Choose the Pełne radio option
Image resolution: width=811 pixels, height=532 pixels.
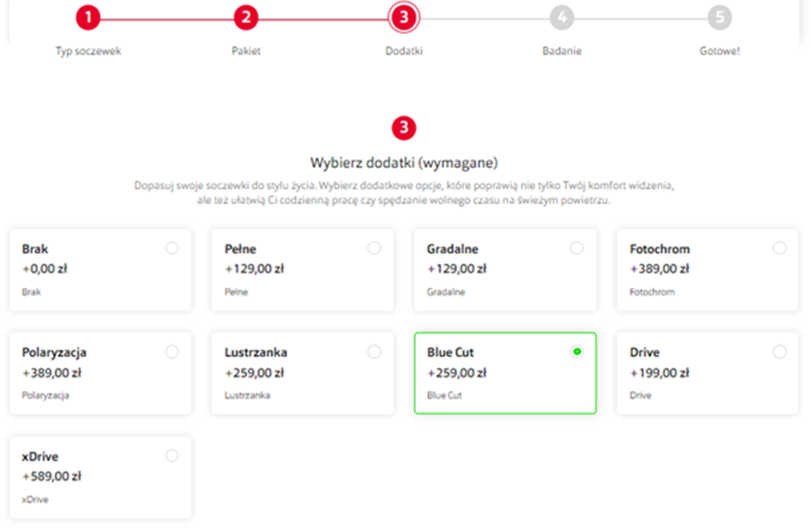374,249
